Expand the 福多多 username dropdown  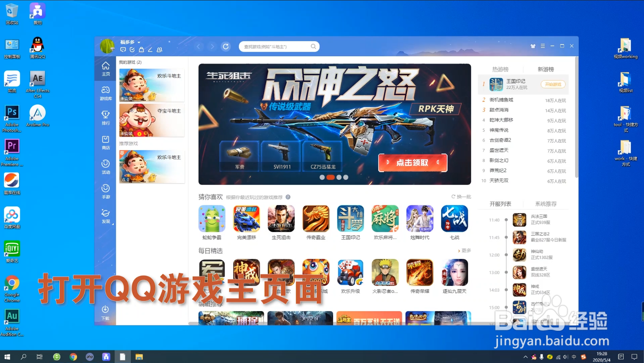coord(139,42)
